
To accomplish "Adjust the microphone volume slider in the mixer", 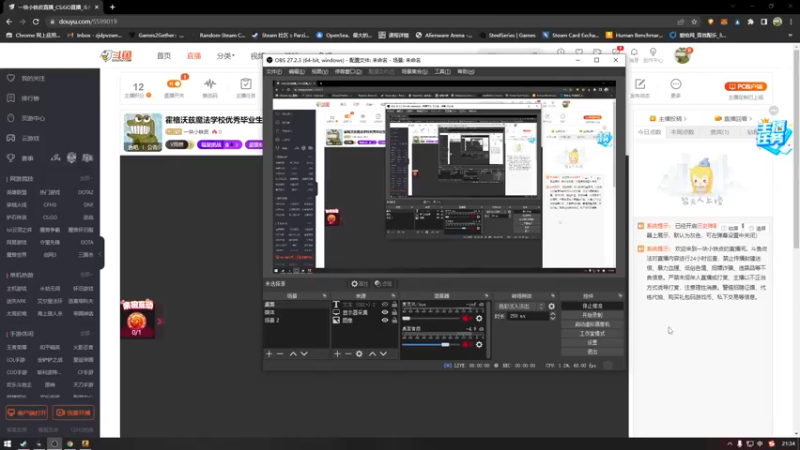I will pos(431,318).
